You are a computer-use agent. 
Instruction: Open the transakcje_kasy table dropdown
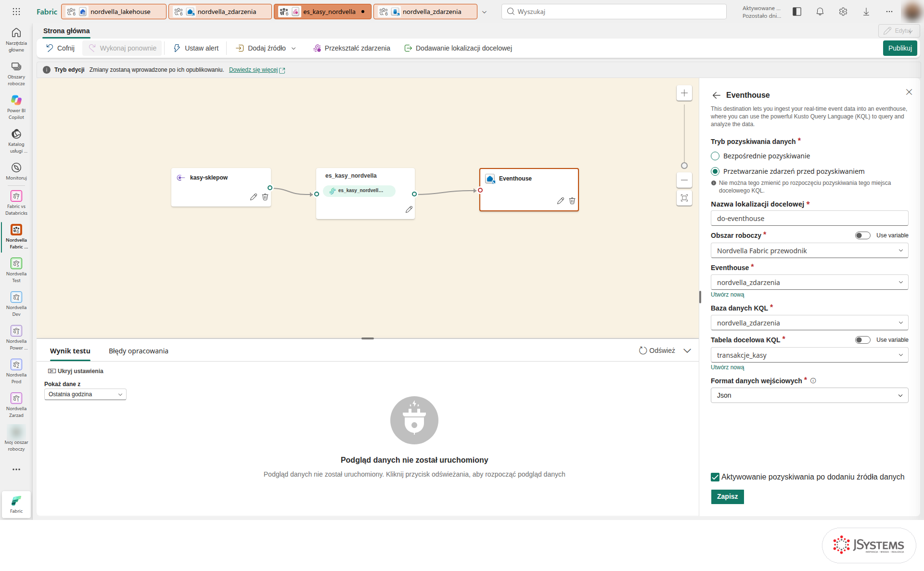pos(809,355)
